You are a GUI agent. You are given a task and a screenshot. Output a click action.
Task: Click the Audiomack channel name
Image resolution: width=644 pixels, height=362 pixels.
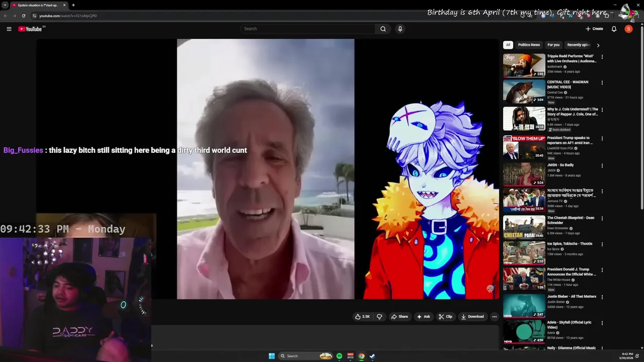coord(555,66)
